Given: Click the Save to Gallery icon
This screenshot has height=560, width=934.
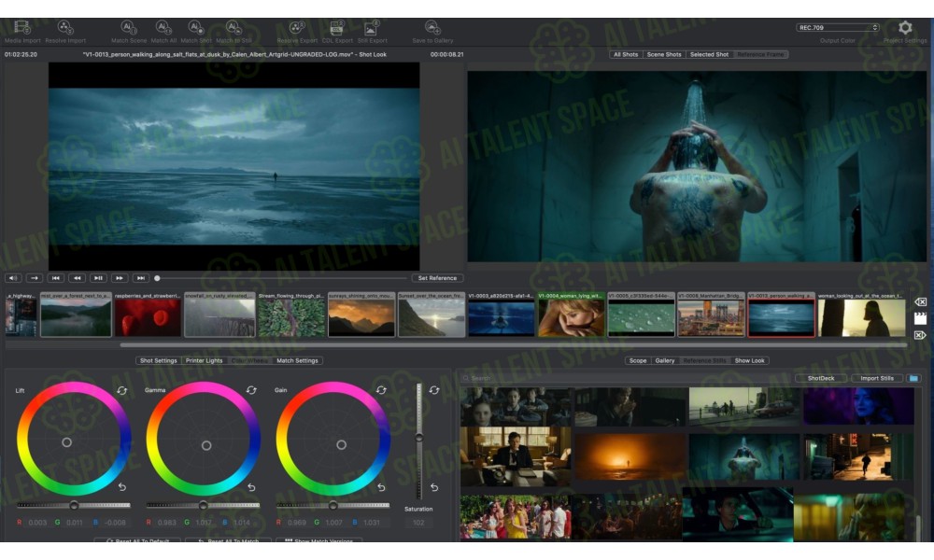Looking at the screenshot, I should point(432,27).
